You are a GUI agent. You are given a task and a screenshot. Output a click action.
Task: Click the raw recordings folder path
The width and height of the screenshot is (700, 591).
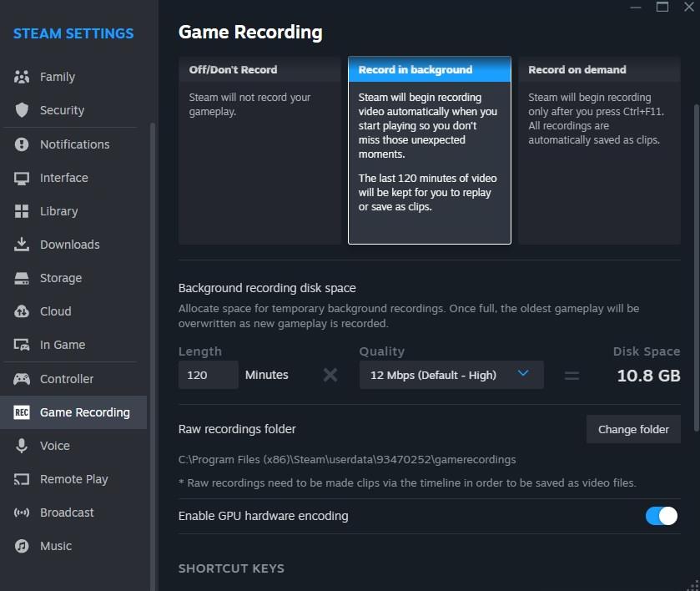(347, 460)
